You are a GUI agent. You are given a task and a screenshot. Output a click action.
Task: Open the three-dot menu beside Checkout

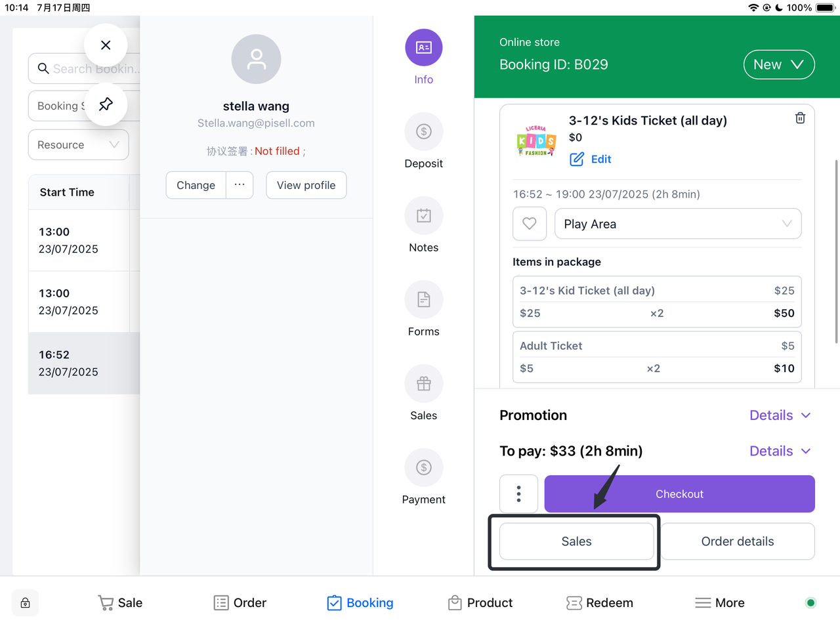coord(518,494)
